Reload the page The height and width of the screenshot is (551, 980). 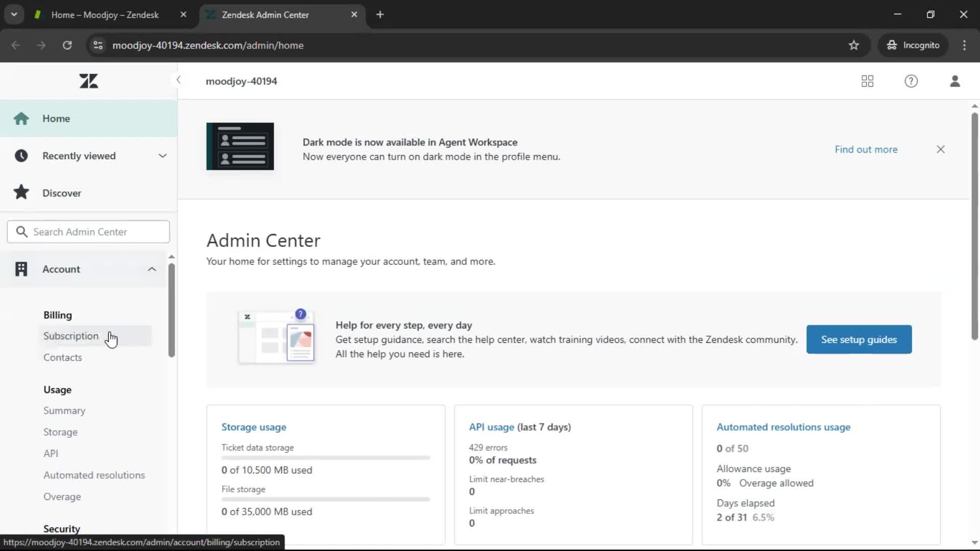67,45
